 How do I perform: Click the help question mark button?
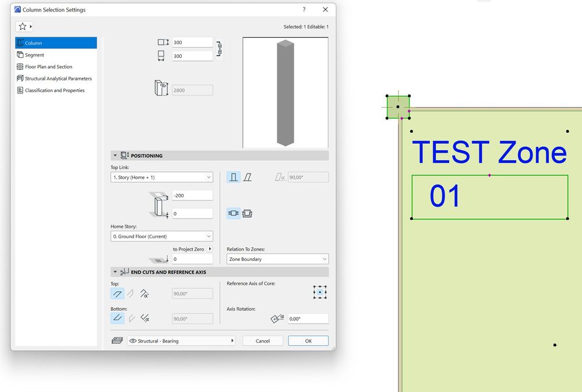[x=304, y=10]
